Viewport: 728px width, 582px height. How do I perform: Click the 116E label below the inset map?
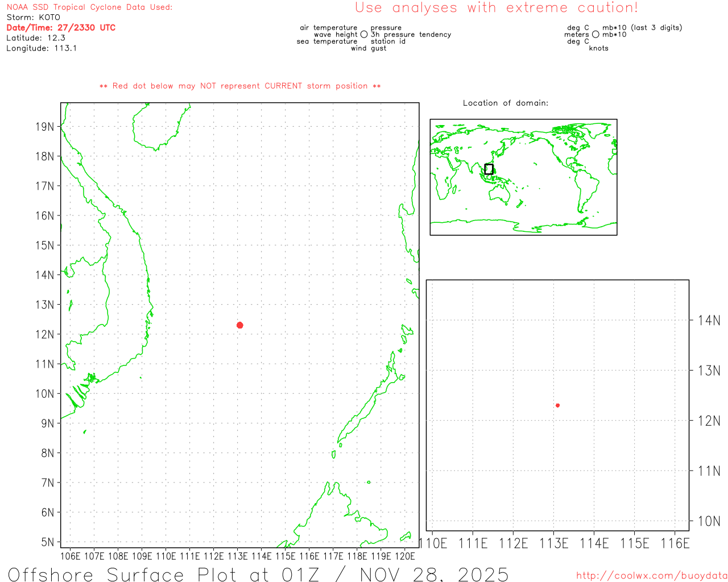coord(675,543)
